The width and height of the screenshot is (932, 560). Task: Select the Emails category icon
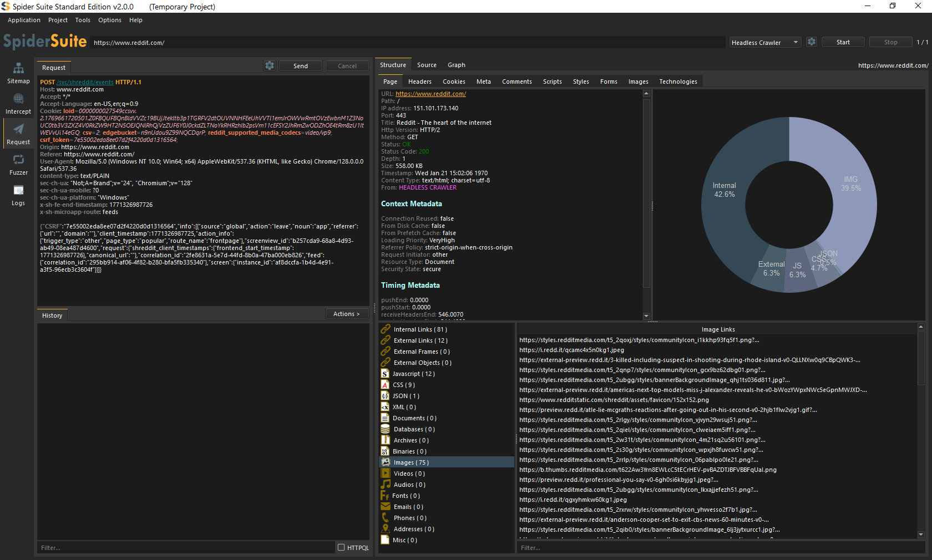click(386, 507)
